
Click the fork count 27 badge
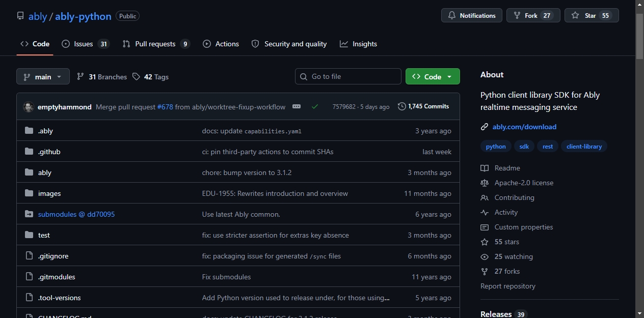pyautogui.click(x=547, y=16)
